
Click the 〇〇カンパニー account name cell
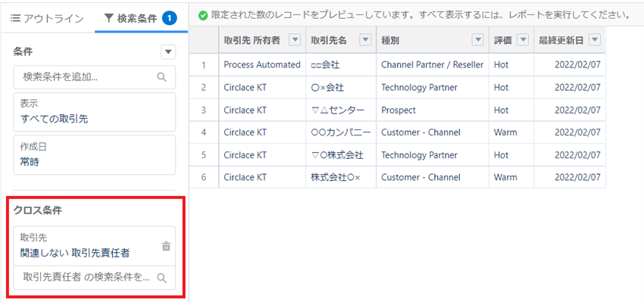pyautogui.click(x=341, y=132)
